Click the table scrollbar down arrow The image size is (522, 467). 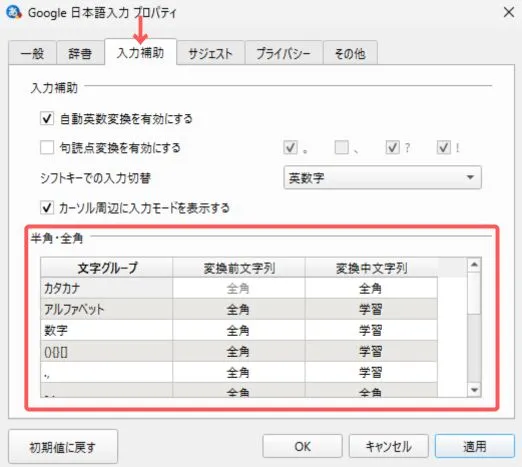(474, 390)
